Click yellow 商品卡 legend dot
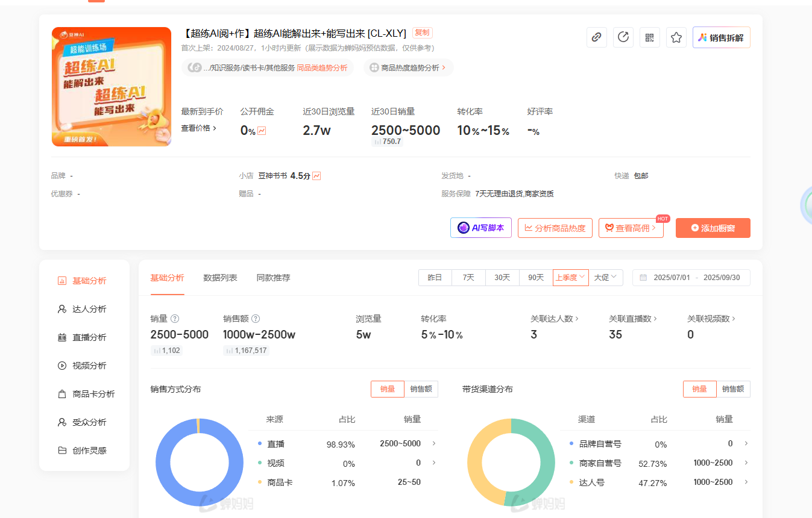This screenshot has height=518, width=812. [260, 482]
